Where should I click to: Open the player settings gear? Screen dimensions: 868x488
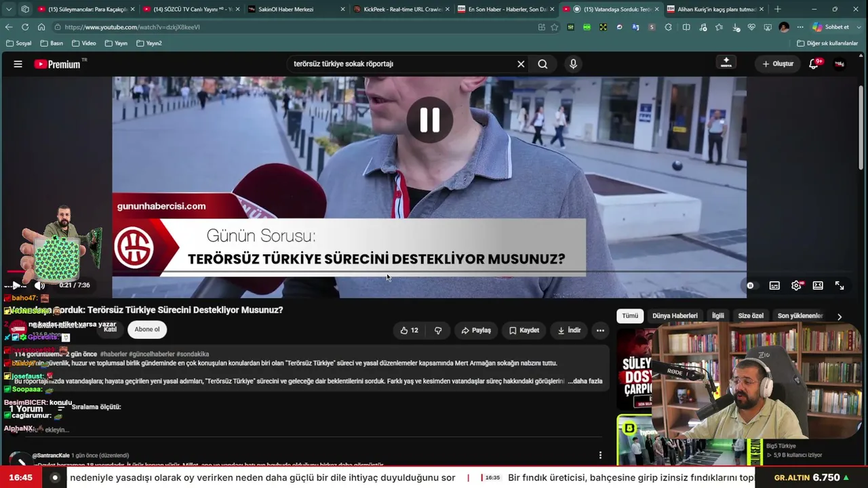(x=796, y=285)
